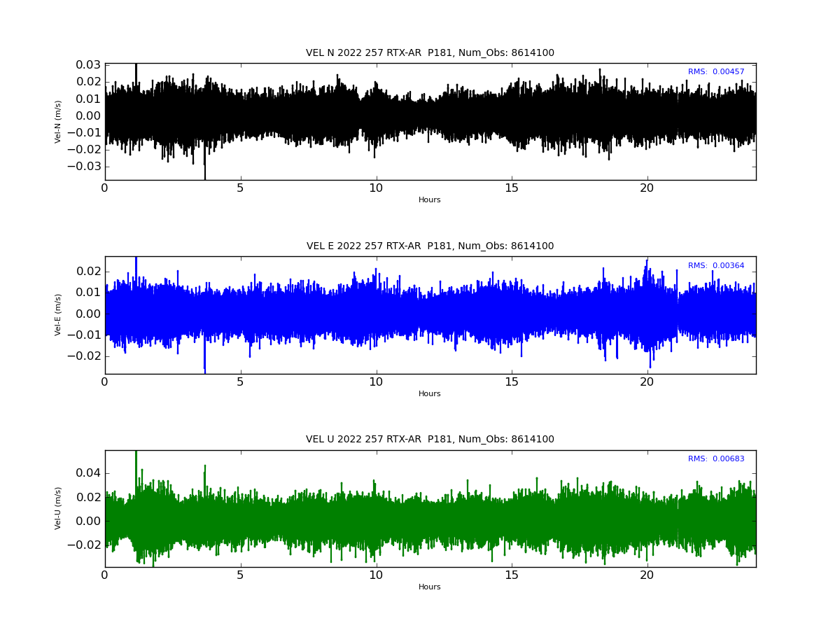Screen dimensions: 840x630
Task: Click the −0.02 tick on the Vel-E axis
Action: click(84, 356)
